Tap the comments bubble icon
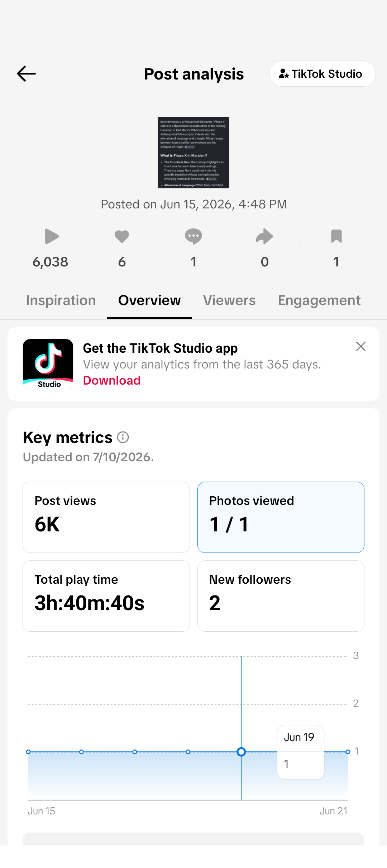387x868 pixels. pos(193,236)
